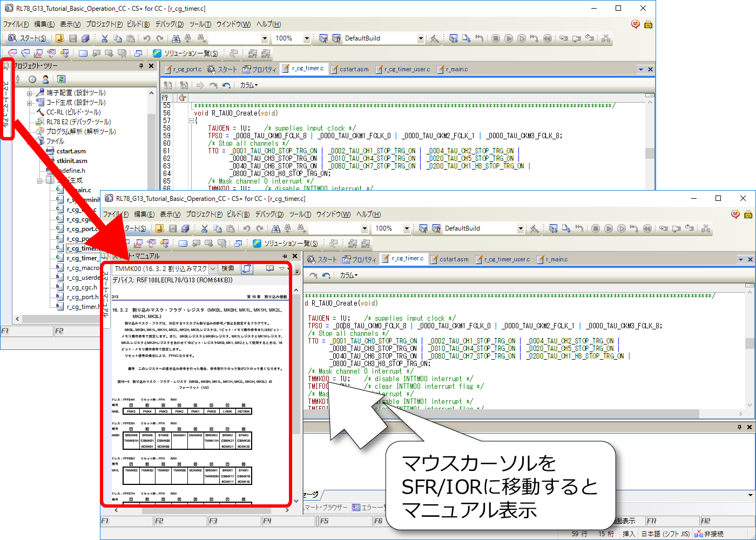Viewport: 756px width, 540px height.
Task: Click the clock icon in project tree toolbar
Action: [32, 79]
